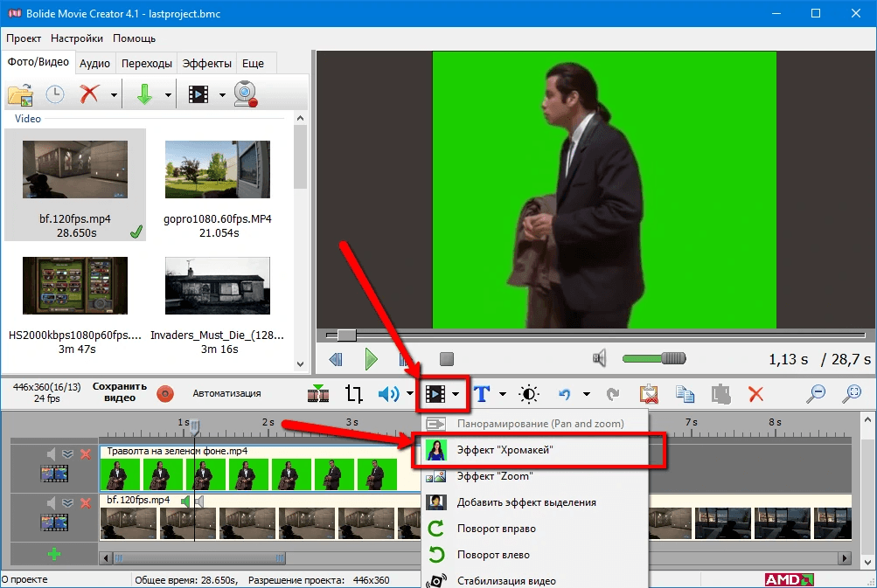Expand the green arrow add-to-timeline dropdown
Image resolution: width=877 pixels, height=588 pixels.
coord(167,94)
